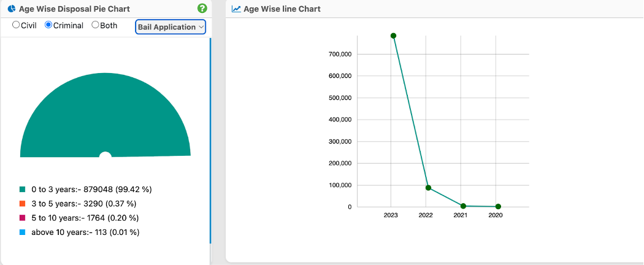Screen dimensions: 644x265
Task: Click the green help question mark icon
Action: click(202, 9)
